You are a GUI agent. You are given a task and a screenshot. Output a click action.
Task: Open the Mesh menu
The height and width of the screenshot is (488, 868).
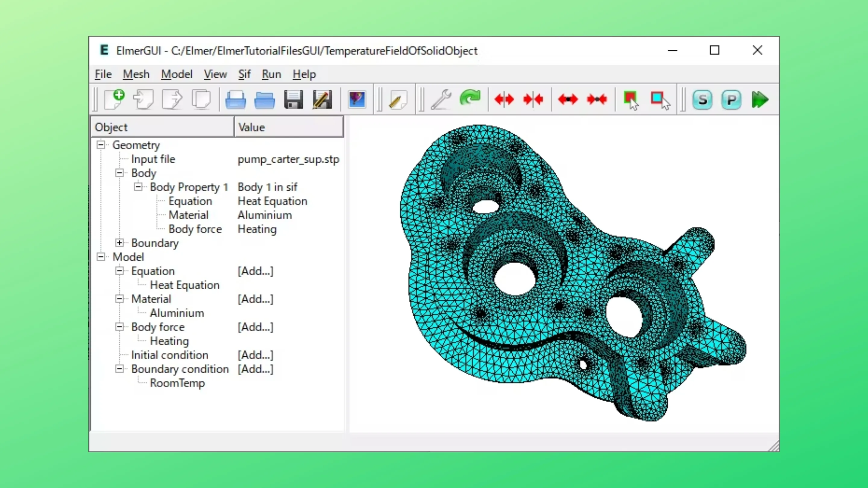tap(136, 74)
